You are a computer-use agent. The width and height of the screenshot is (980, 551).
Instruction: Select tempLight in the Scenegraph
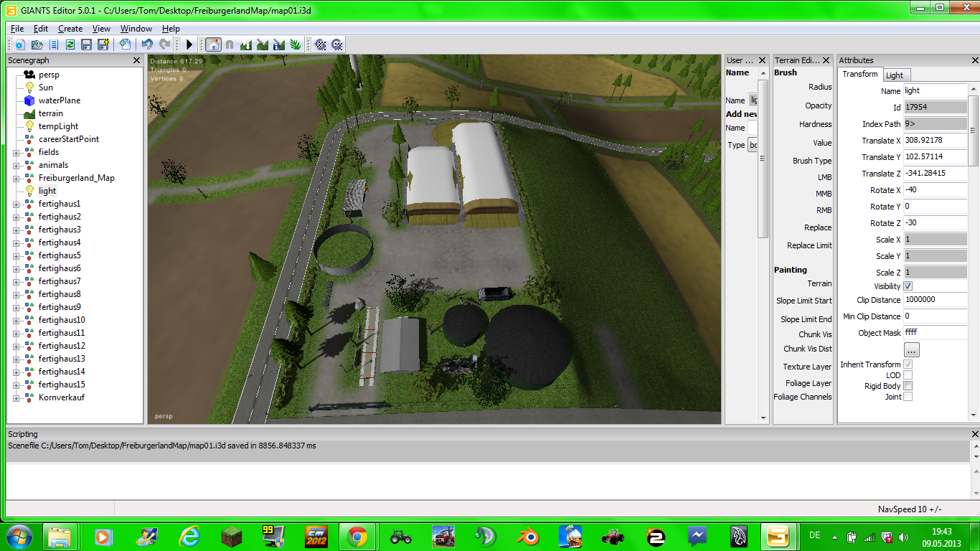(58, 126)
